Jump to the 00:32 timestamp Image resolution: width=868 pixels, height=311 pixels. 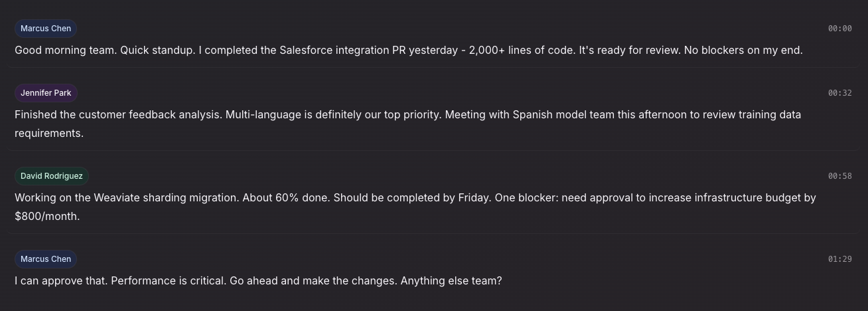click(839, 93)
